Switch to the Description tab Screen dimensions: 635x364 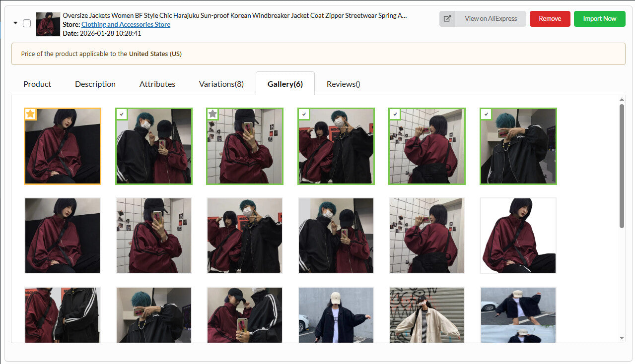pos(95,84)
